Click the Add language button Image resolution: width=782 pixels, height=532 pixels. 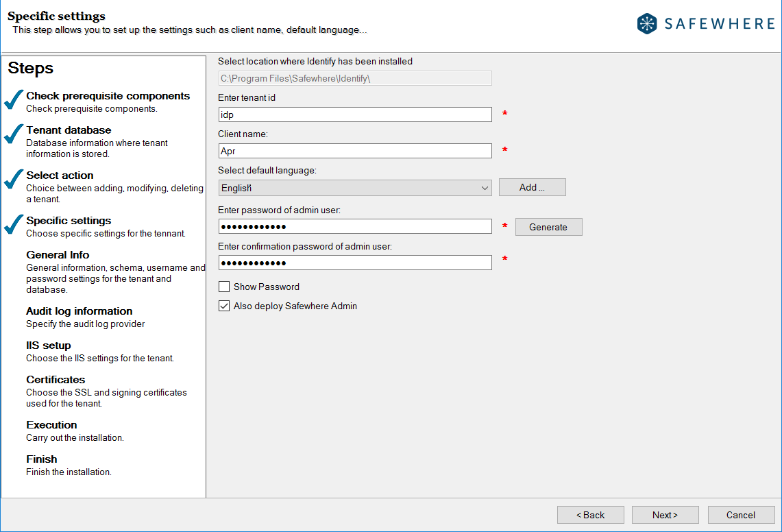tap(532, 187)
